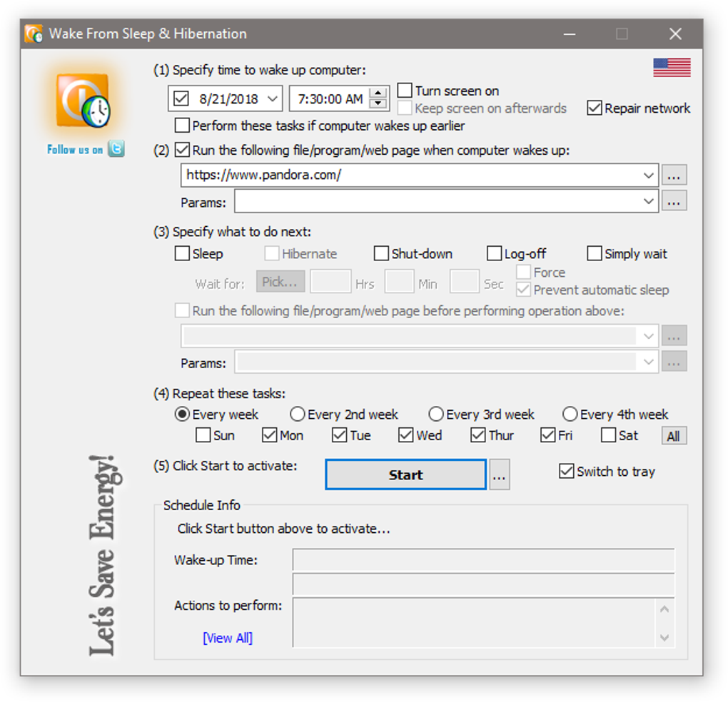Image resolution: width=728 pixels, height=702 pixels.
Task: Expand the first Params dropdown
Action: [x=649, y=201]
